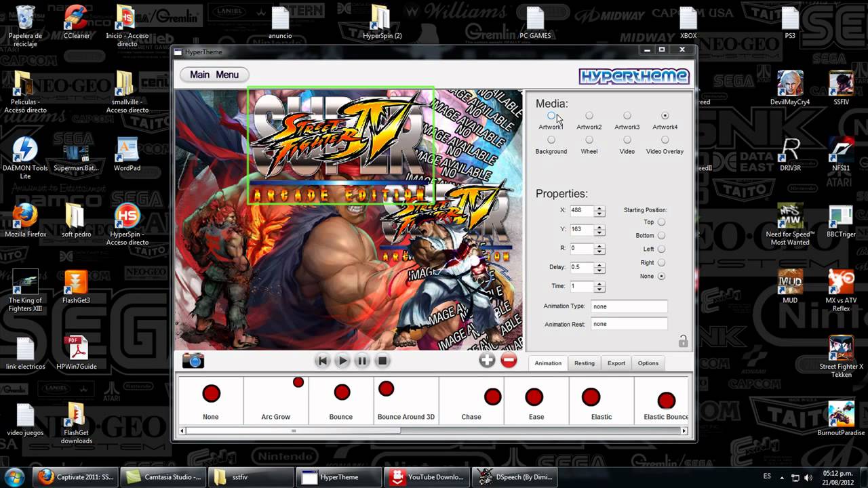Pause the theme animation

tap(362, 361)
